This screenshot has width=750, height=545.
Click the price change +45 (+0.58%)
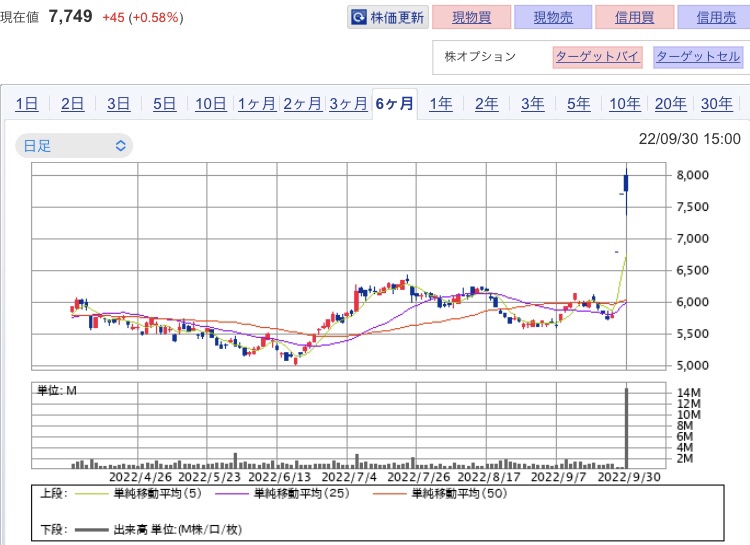click(143, 18)
